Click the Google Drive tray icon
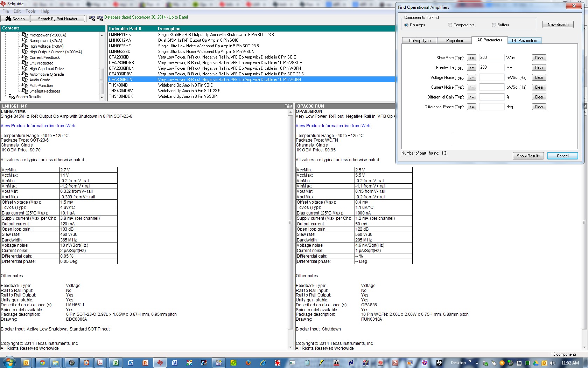The width and height of the screenshot is (588, 368). click(x=535, y=363)
